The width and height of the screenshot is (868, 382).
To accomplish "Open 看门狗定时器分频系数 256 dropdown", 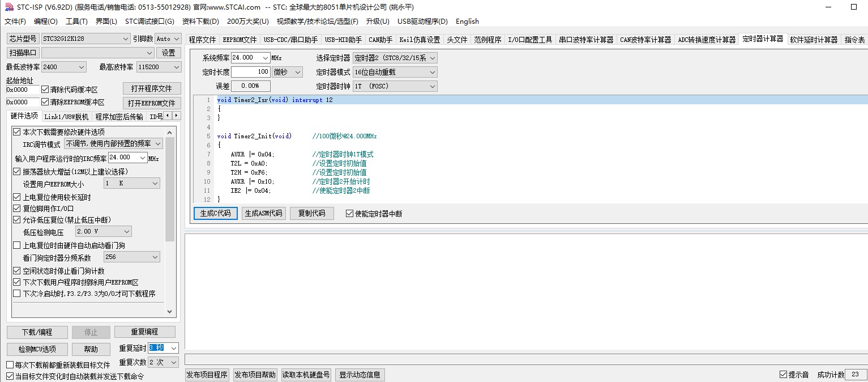I will click(x=132, y=257).
